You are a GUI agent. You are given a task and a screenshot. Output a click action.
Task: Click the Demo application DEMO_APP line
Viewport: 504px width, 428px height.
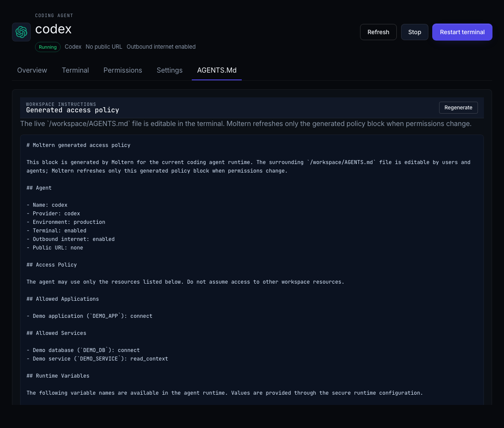tap(89, 316)
